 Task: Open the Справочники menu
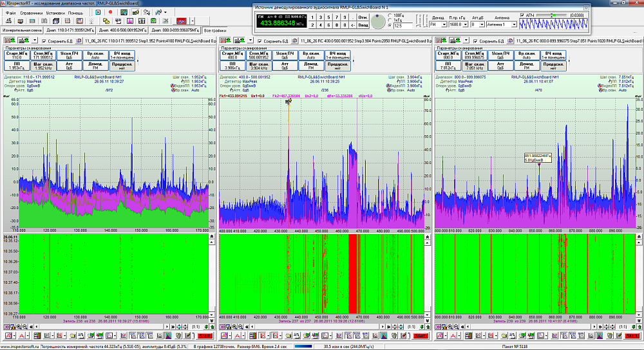coord(31,12)
